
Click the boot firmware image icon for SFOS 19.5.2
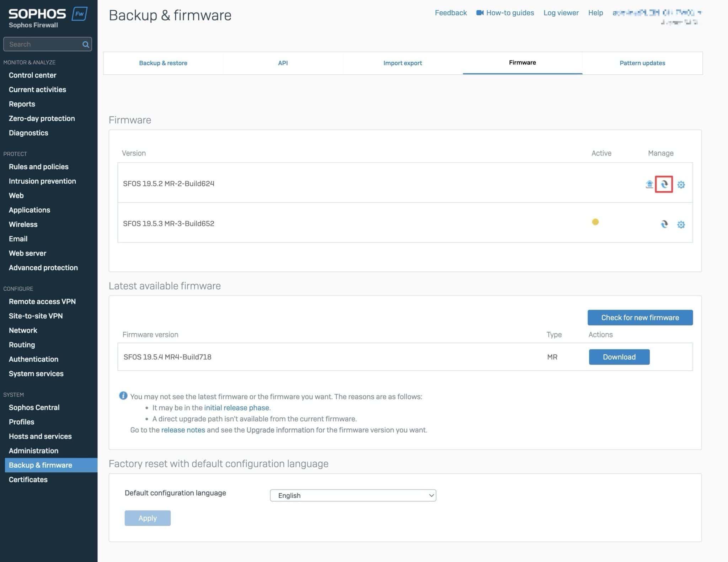point(649,184)
